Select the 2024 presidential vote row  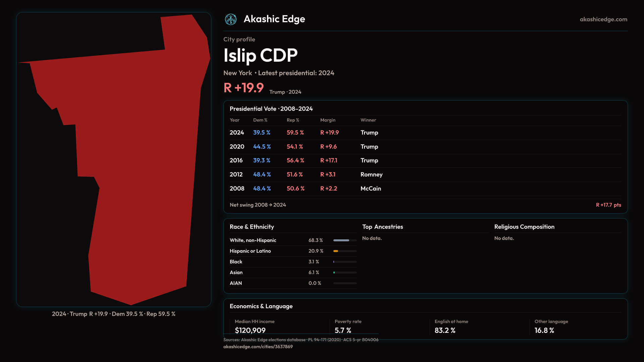(237, 133)
